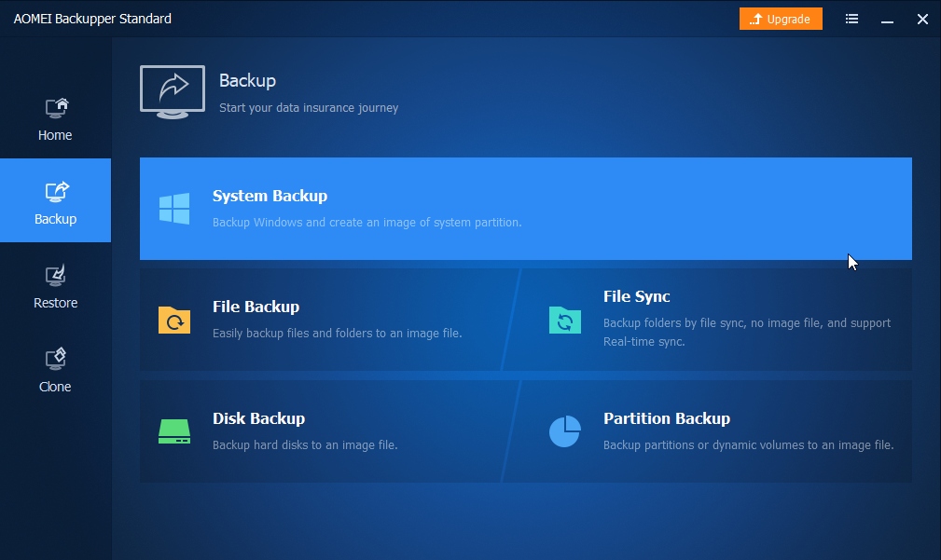Screen dimensions: 941x560
Task: Click the yellow File Backup folder icon
Action: [x=174, y=320]
